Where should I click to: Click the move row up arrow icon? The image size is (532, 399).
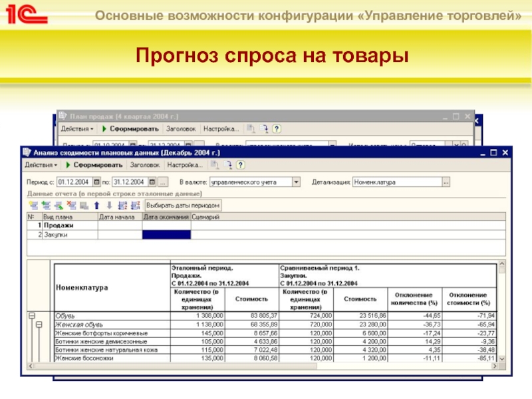pyautogui.click(x=97, y=205)
